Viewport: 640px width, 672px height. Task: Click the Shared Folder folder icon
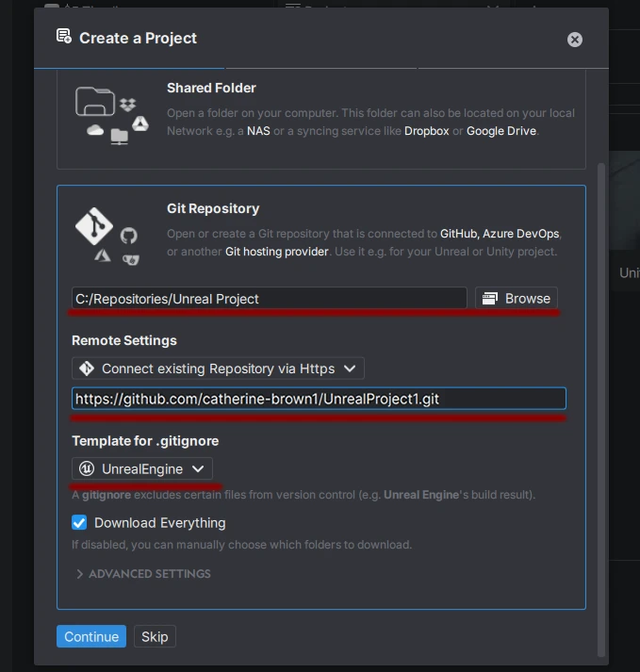(x=95, y=101)
